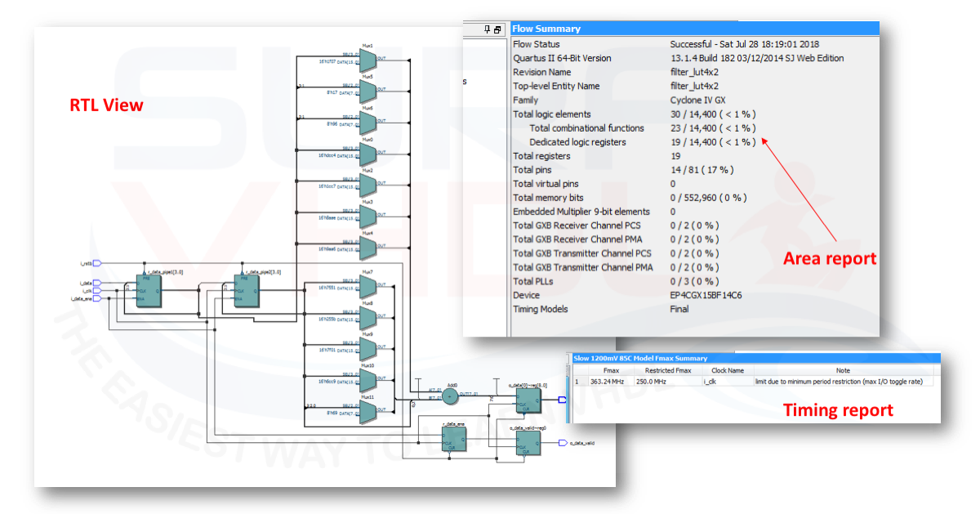Click the float-window icon beside Flow Summary

pyautogui.click(x=497, y=29)
